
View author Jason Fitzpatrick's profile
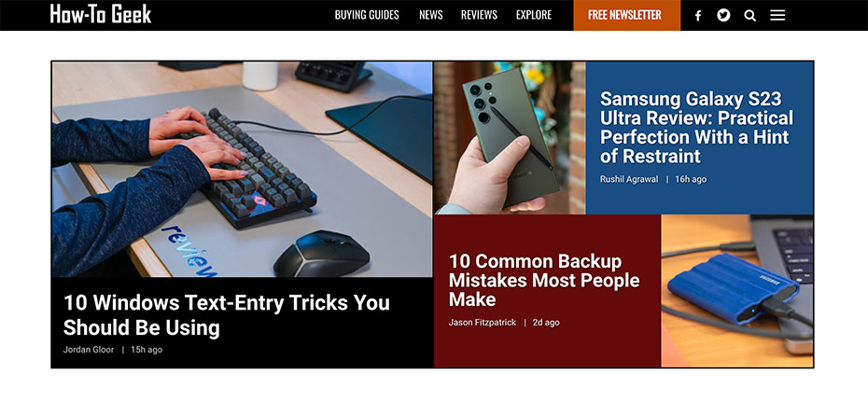(x=483, y=322)
